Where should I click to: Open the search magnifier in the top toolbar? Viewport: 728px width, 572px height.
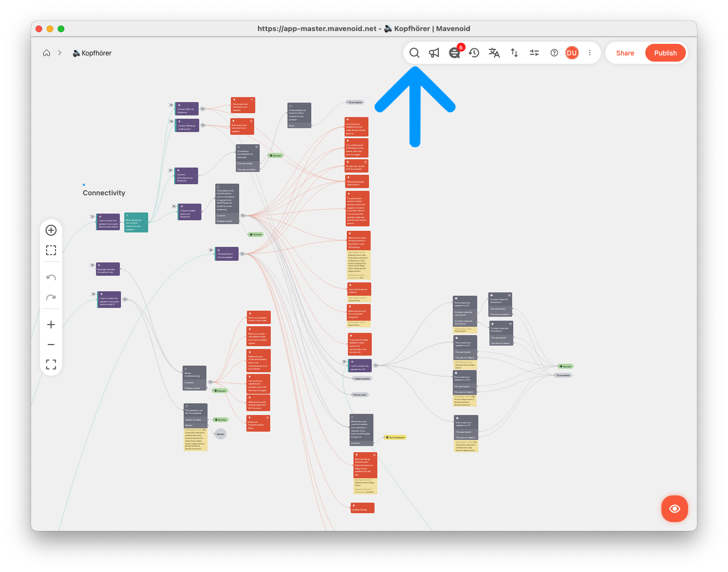414,53
